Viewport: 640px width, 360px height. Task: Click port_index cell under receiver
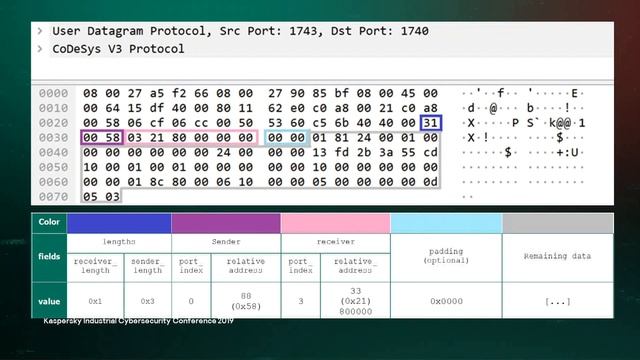click(x=301, y=267)
